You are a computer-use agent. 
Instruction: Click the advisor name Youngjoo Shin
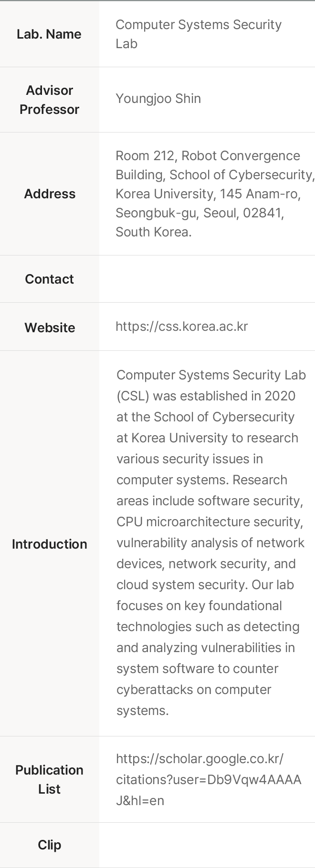[158, 99]
